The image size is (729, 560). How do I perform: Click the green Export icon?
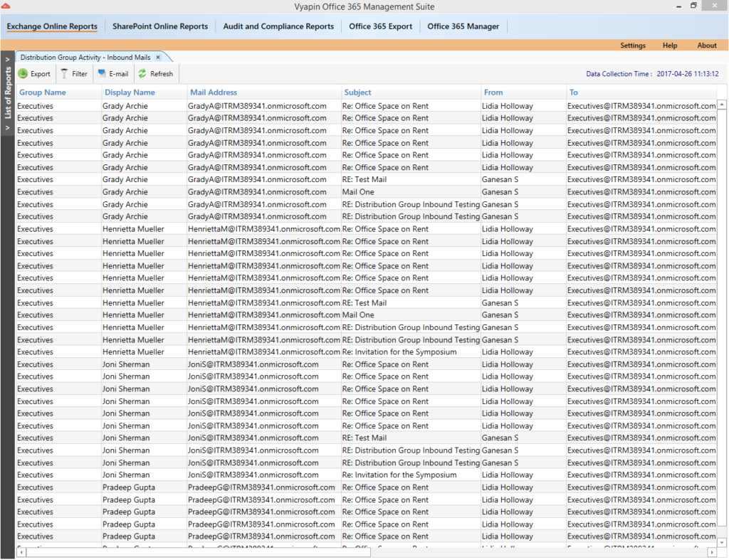[23, 73]
